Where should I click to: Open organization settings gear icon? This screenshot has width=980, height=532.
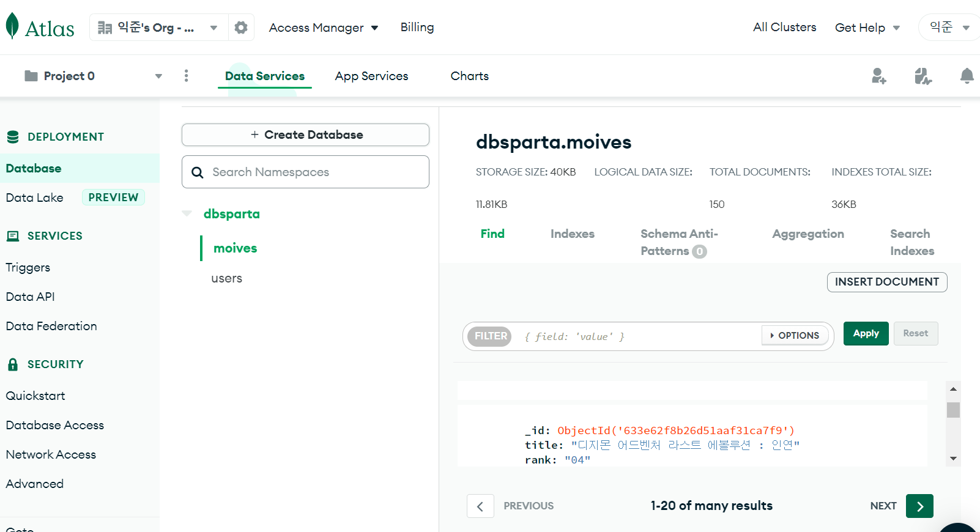pos(241,28)
